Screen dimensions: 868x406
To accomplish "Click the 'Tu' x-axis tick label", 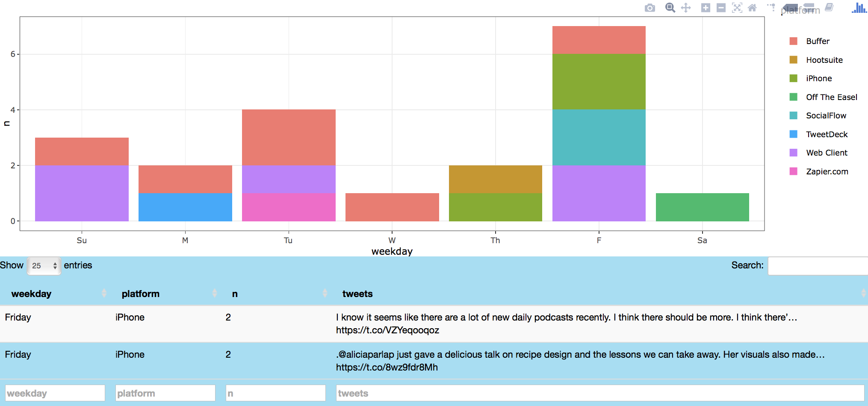I will tap(288, 240).
